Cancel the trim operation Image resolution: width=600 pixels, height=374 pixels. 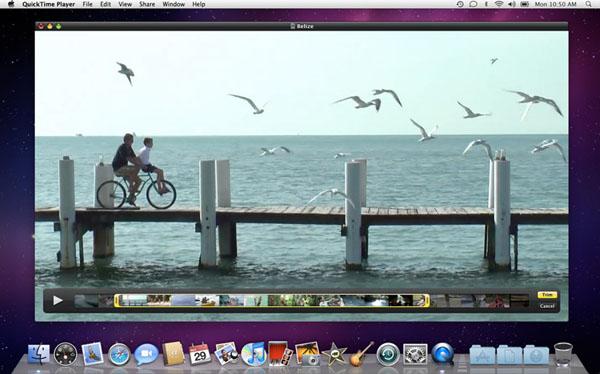[547, 306]
